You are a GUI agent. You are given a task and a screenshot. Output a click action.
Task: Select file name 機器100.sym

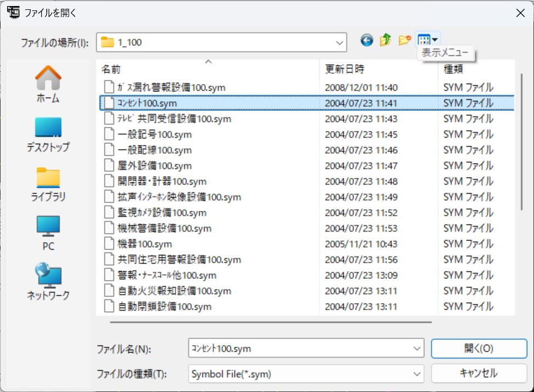point(145,244)
